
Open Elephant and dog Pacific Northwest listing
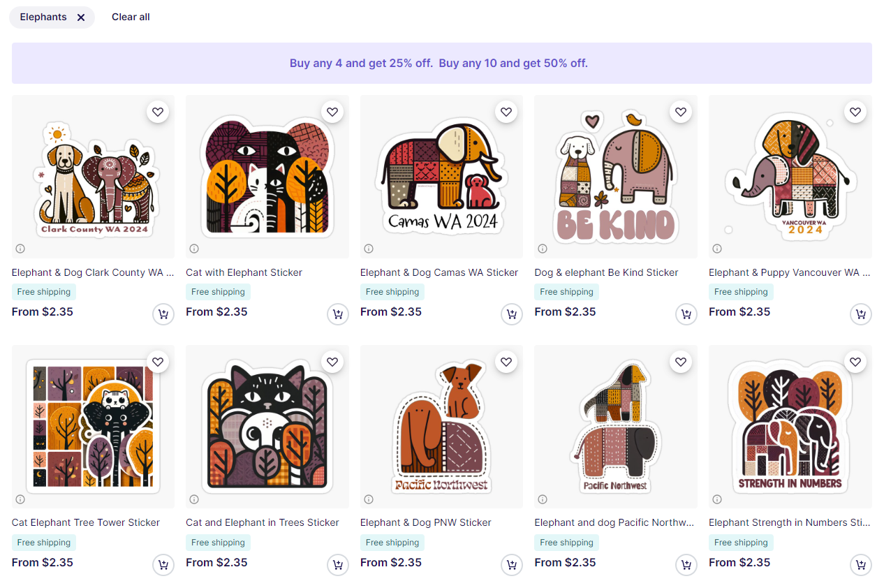(x=614, y=522)
